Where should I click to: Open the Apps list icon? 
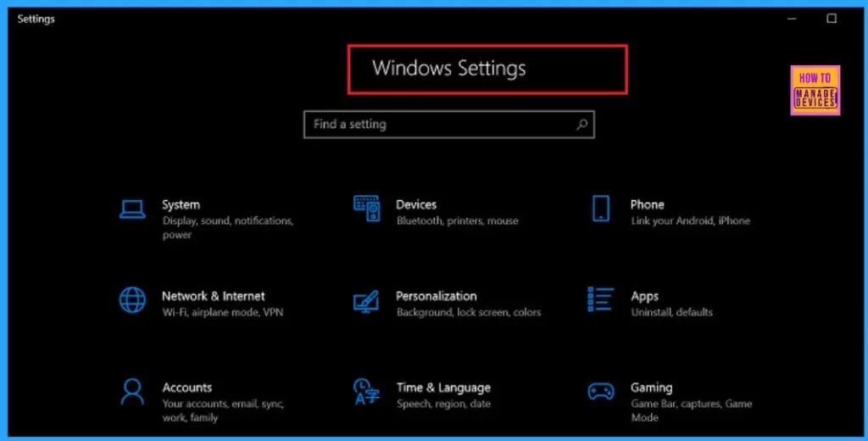pos(601,299)
